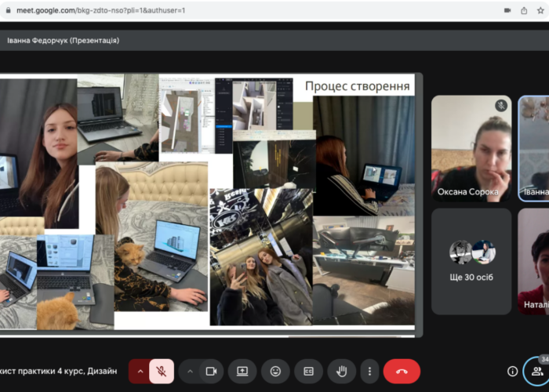Open meeting details info icon
This screenshot has height=392, width=549.
(512, 371)
